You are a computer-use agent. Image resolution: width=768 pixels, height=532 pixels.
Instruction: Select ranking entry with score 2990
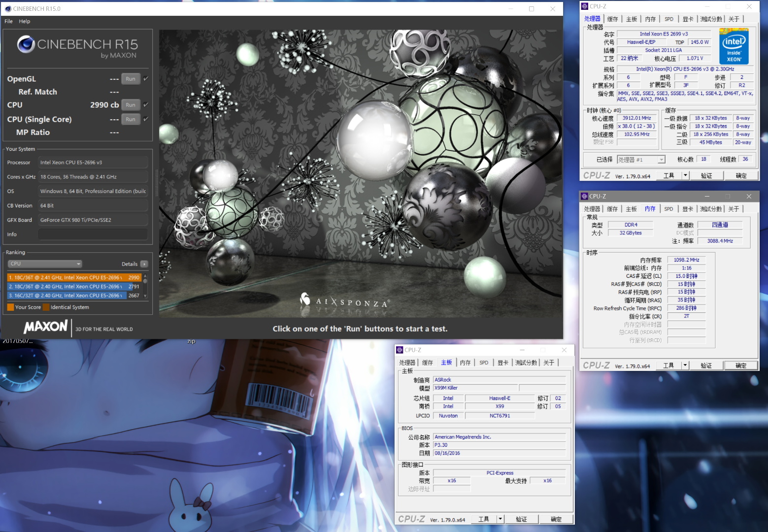[74, 277]
